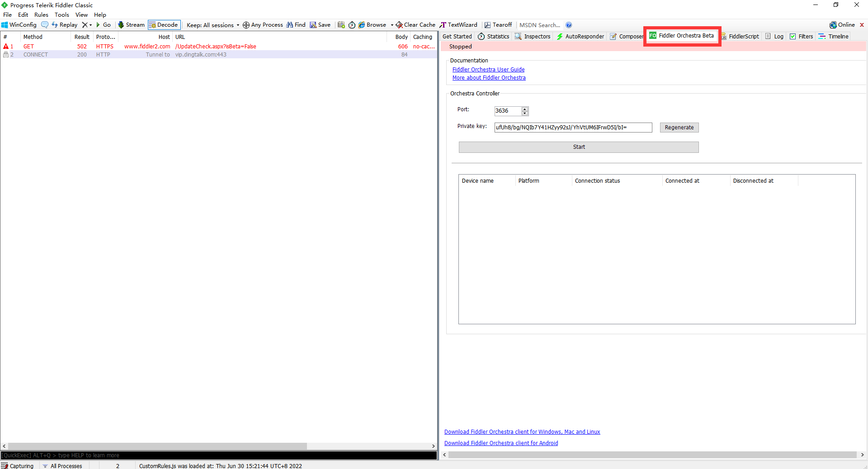
Task: Clear the cache using toolbar
Action: click(415, 25)
